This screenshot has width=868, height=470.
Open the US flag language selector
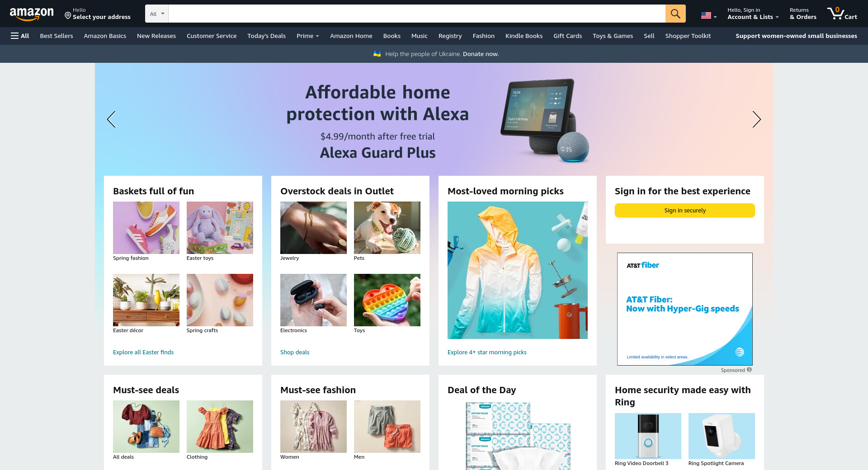pyautogui.click(x=708, y=15)
